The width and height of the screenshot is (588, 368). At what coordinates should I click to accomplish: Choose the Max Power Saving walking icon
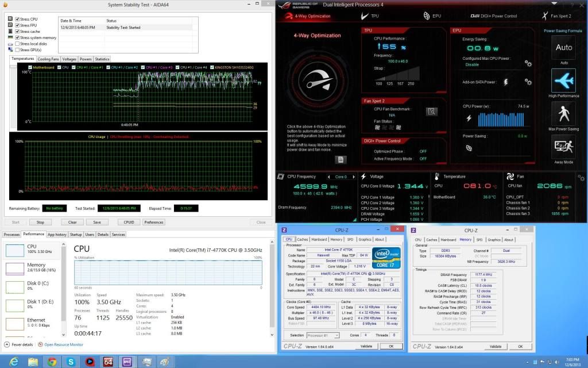563,114
